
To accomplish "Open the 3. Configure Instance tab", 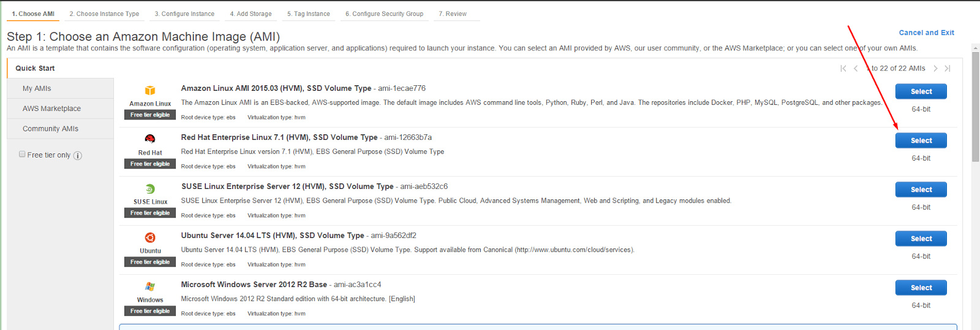I will click(184, 13).
